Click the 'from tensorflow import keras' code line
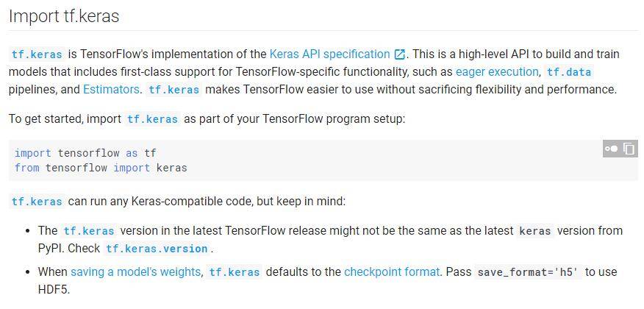The image size is (644, 309). click(101, 168)
